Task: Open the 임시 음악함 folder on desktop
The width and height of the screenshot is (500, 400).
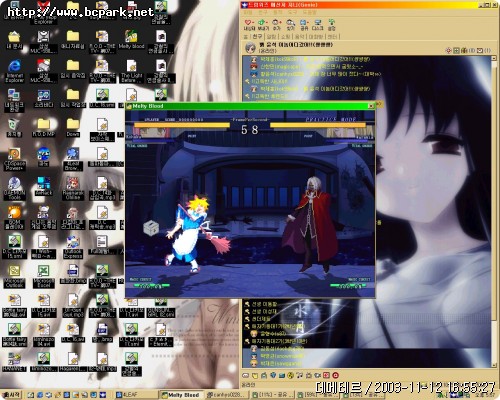Action: click(x=73, y=70)
